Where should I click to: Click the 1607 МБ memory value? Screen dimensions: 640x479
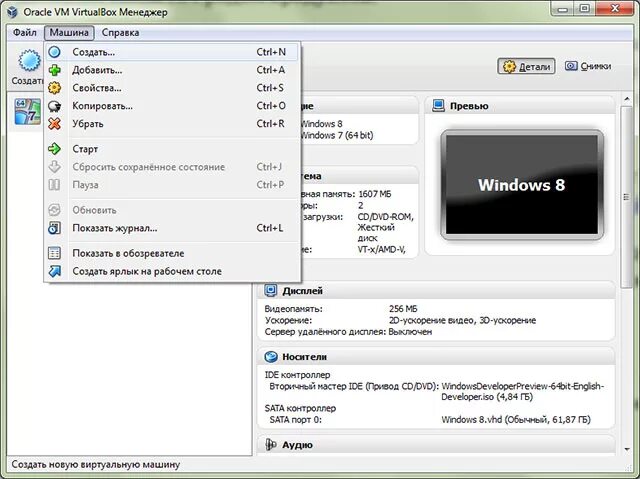point(375,194)
